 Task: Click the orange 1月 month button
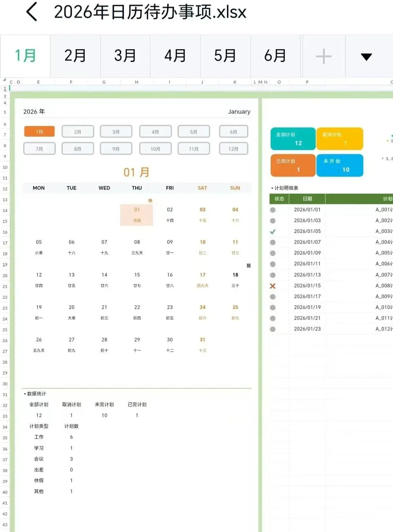click(39, 131)
